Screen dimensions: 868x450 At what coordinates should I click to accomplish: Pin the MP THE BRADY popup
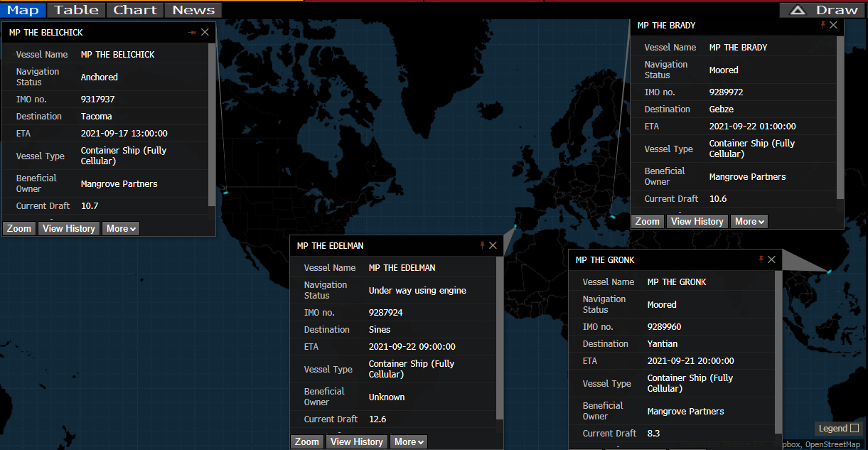pos(823,25)
